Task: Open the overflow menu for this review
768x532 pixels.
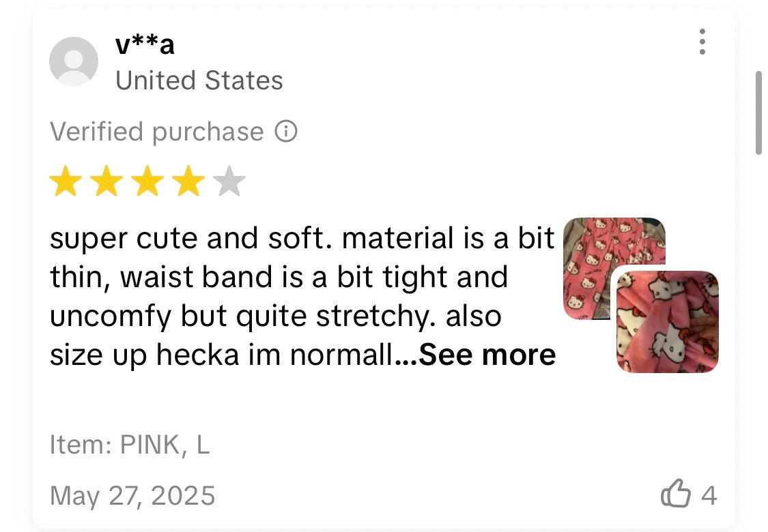Action: [703, 42]
